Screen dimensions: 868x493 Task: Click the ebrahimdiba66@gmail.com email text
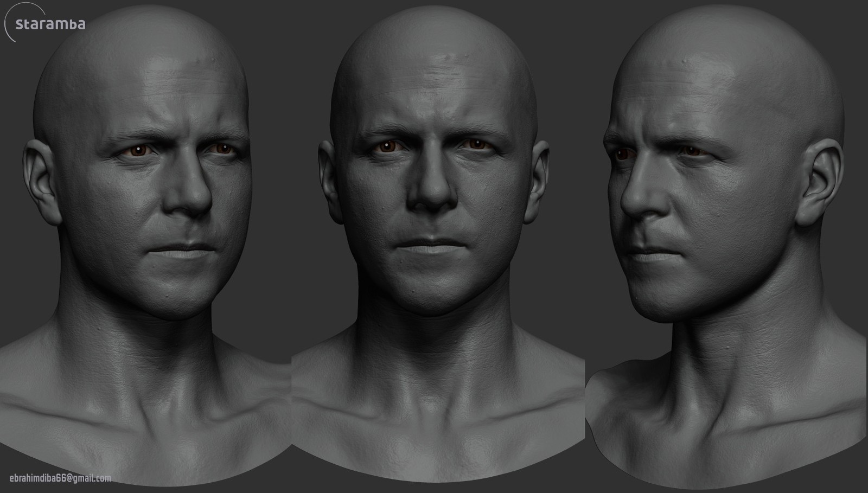(x=60, y=478)
